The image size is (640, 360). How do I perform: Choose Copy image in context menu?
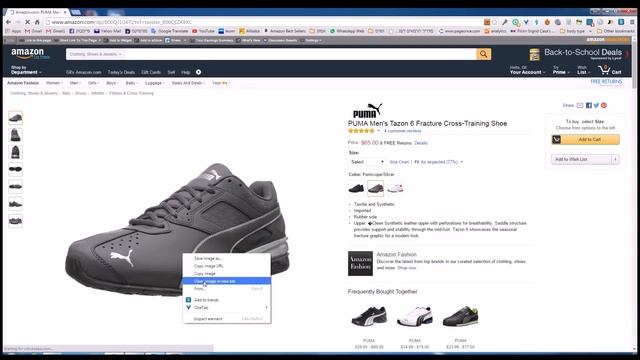click(x=227, y=273)
